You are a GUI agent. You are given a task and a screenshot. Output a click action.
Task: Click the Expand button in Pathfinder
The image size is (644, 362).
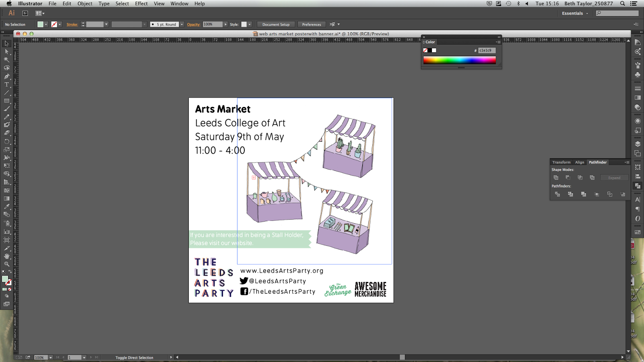click(614, 178)
